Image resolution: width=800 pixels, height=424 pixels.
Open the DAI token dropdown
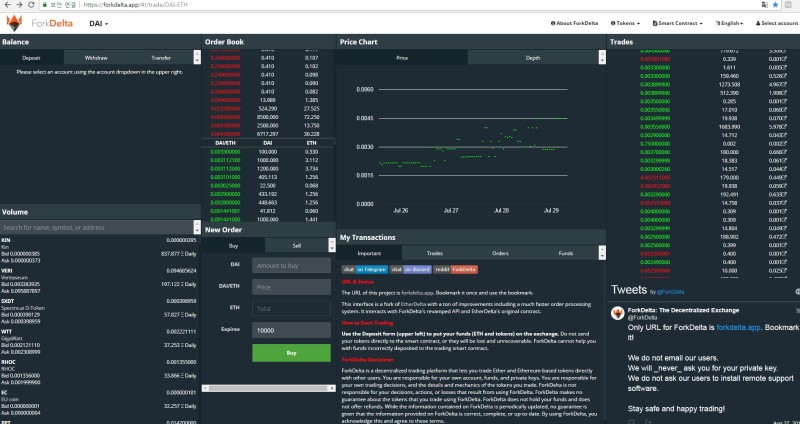tap(98, 23)
